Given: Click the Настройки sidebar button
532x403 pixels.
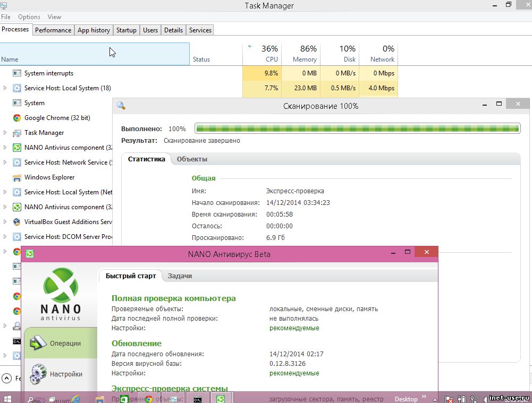Looking at the screenshot, I should click(x=61, y=374).
